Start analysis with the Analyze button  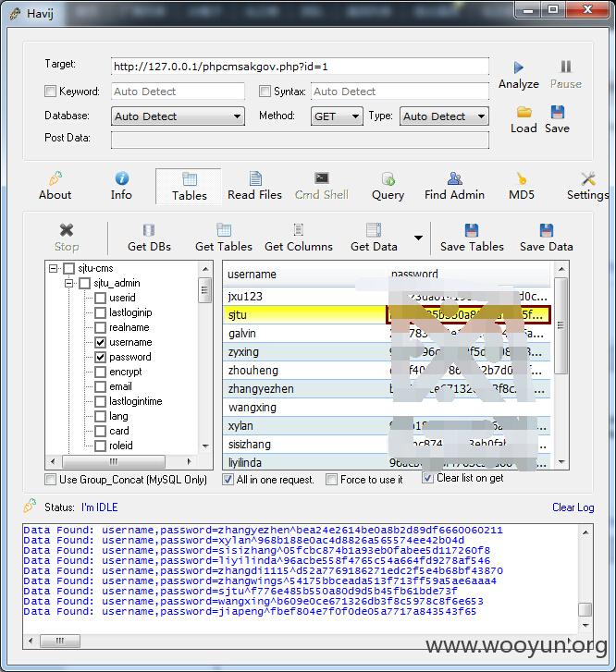point(518,75)
